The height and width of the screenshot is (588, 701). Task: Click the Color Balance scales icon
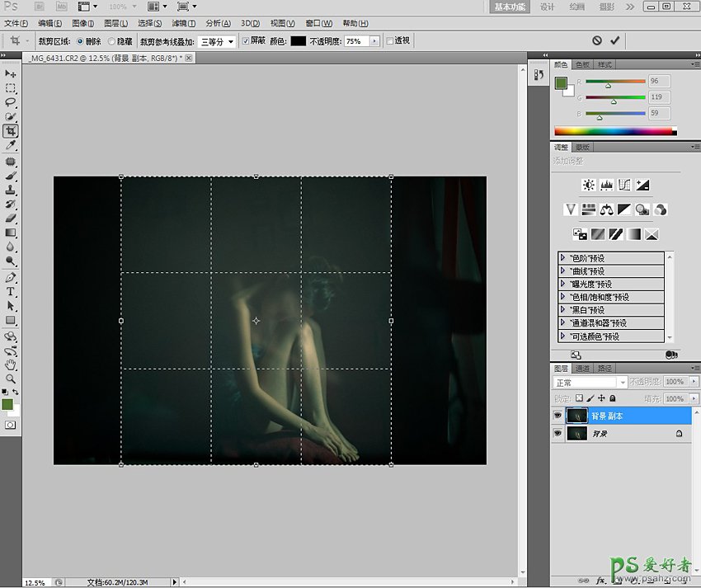pyautogui.click(x=607, y=209)
